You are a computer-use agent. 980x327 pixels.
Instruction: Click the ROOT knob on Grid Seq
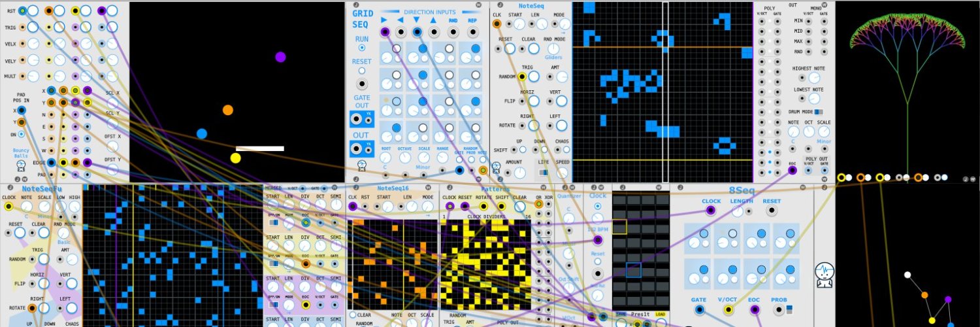385,158
